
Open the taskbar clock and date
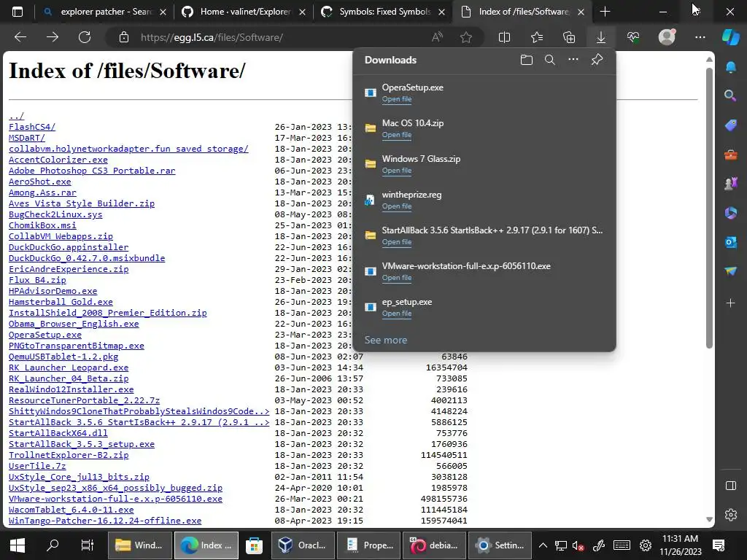pyautogui.click(x=681, y=545)
